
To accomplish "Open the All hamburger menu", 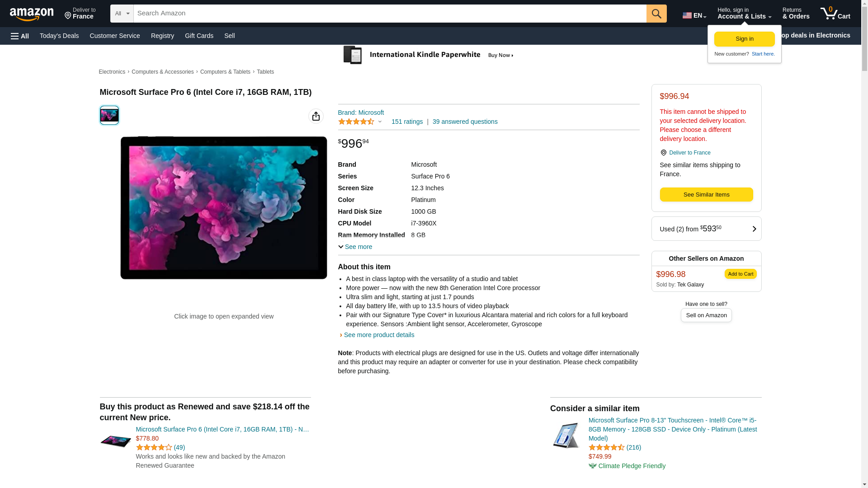I will tap(20, 36).
